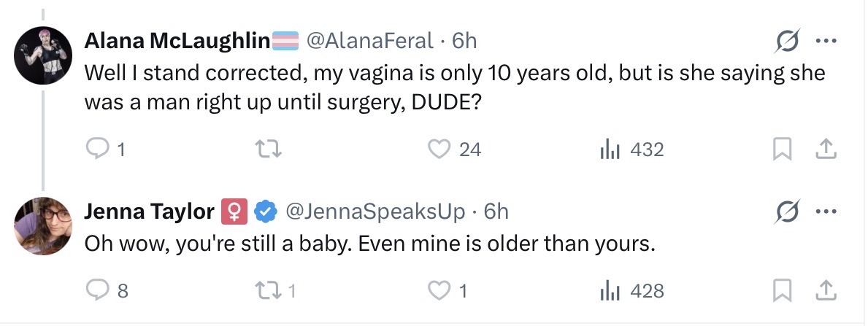868x326 pixels.
Task: Share Jenna Taylor's tweet
Action: (x=826, y=291)
